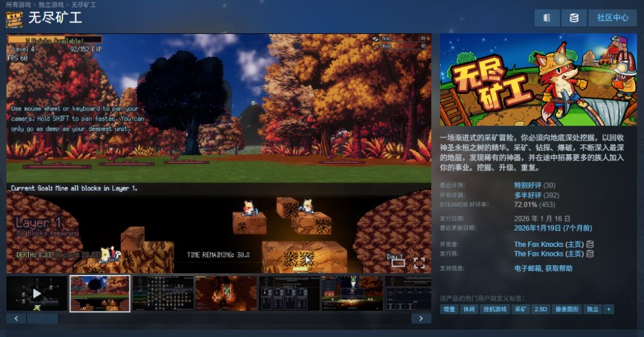Select the skill tree screenshot thumbnail
Image resolution: width=644 pixels, height=337 pixels.
point(163,293)
